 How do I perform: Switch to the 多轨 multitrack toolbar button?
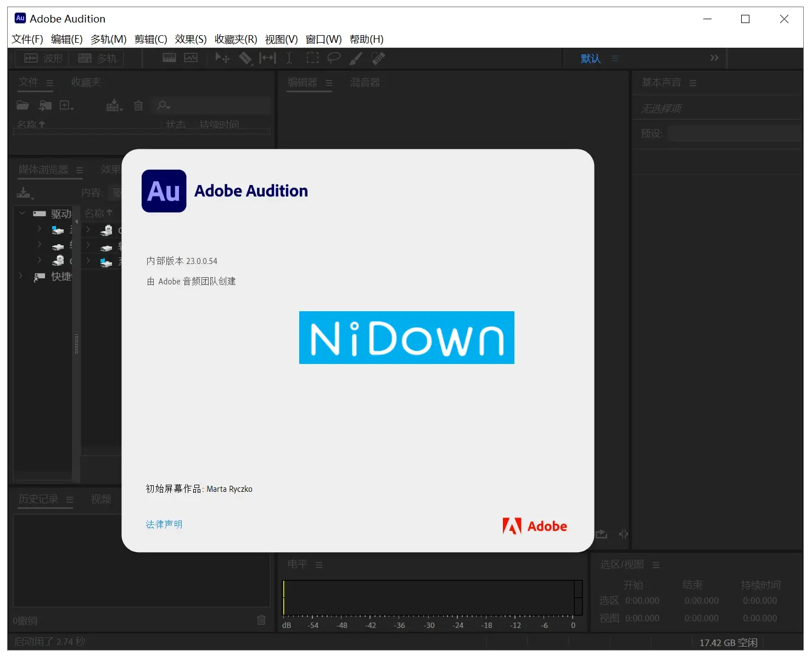click(x=97, y=58)
